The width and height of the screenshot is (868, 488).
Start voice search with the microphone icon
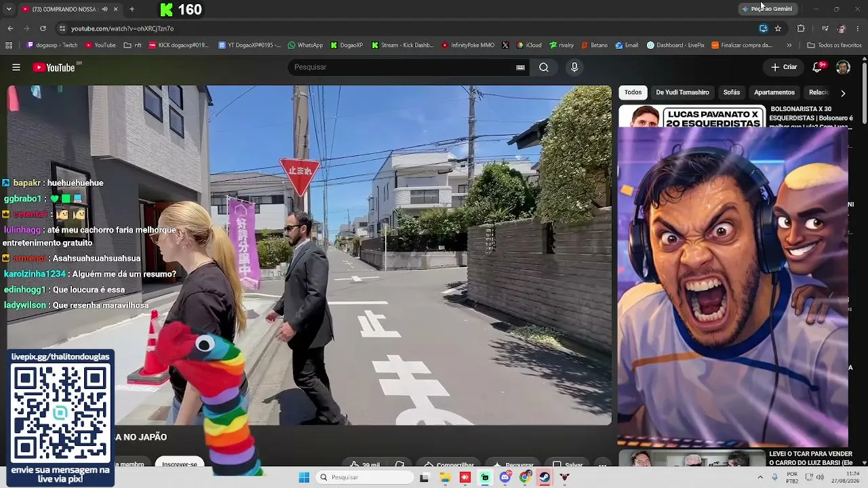[x=574, y=67]
